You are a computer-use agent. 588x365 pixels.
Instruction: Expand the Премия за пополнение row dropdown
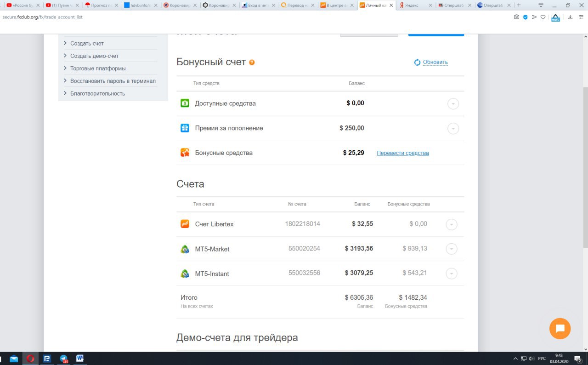point(453,129)
